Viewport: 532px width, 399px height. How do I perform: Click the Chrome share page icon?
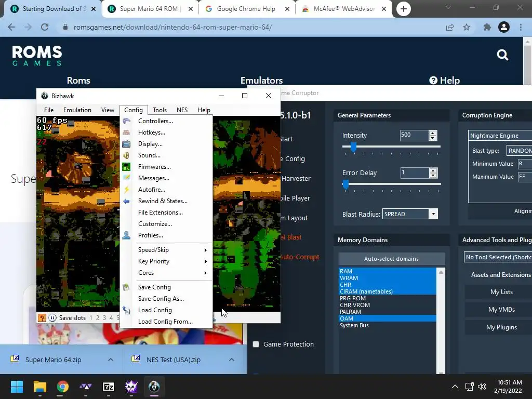(450, 27)
